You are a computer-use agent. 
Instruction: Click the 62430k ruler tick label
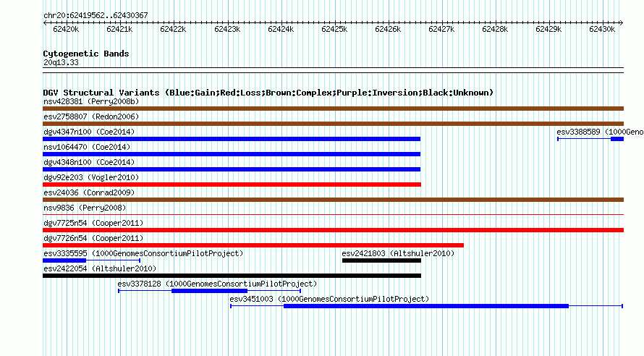(x=602, y=29)
